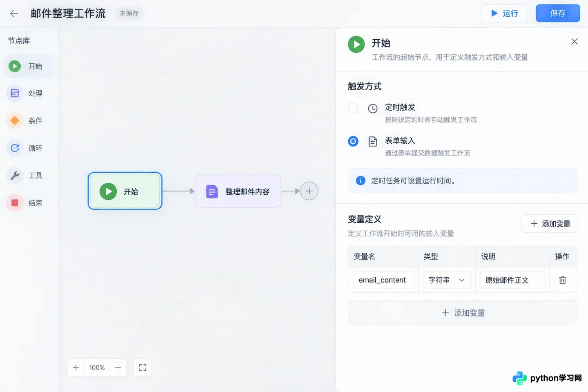
Task: Zoom out with the minus control
Action: coord(118,367)
